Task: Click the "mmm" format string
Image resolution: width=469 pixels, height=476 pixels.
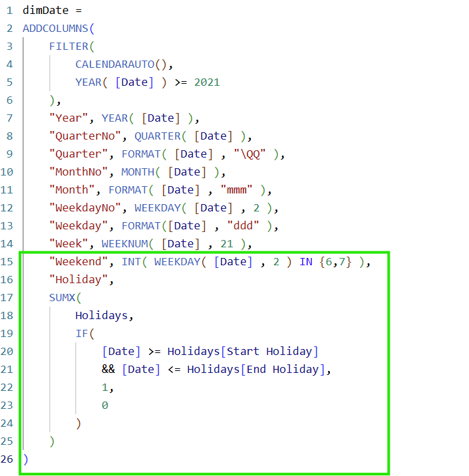Action: (237, 190)
